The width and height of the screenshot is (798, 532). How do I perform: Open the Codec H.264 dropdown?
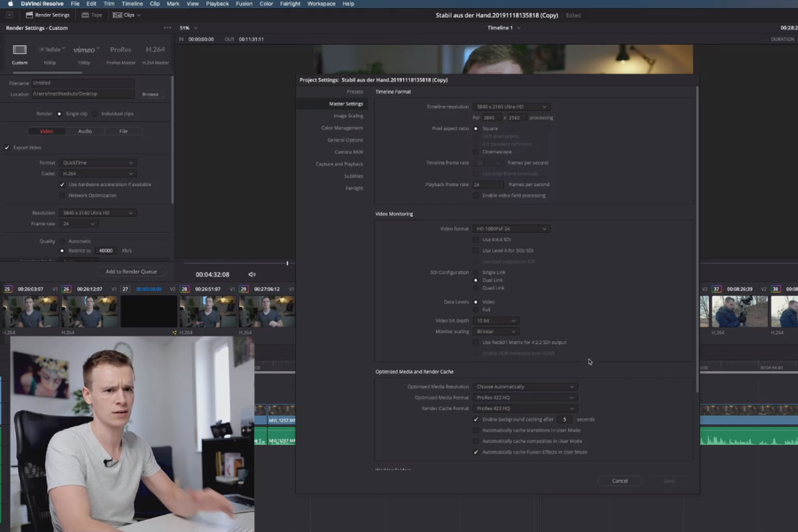tap(98, 174)
